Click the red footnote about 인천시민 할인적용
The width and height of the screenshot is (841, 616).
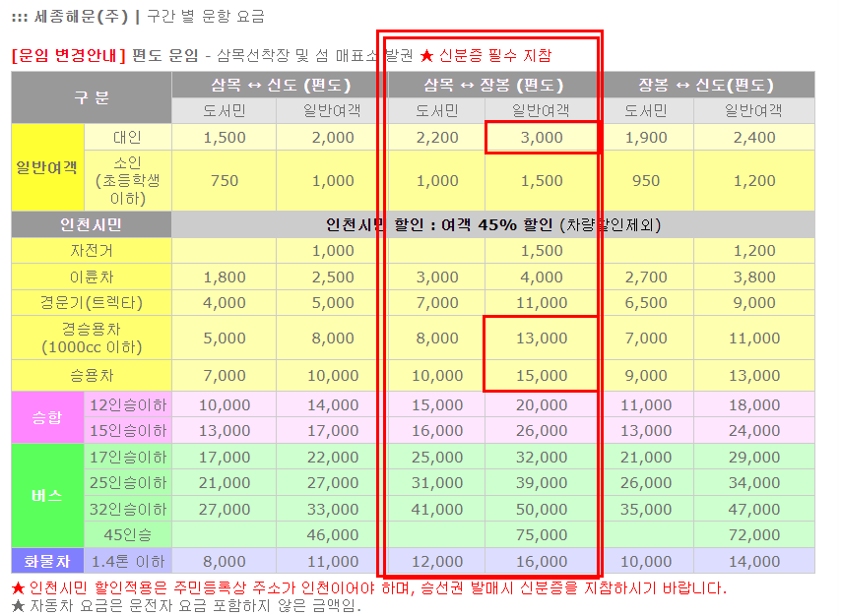click(x=369, y=588)
